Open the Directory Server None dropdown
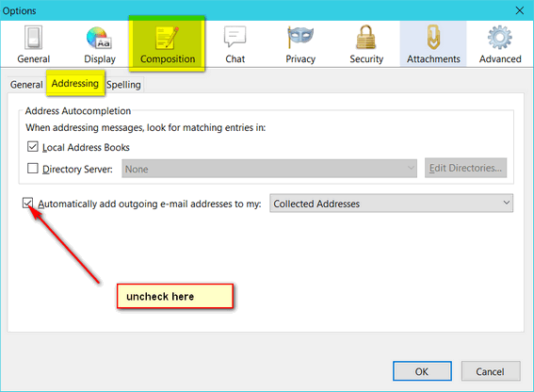This screenshot has height=392, width=534. [269, 169]
